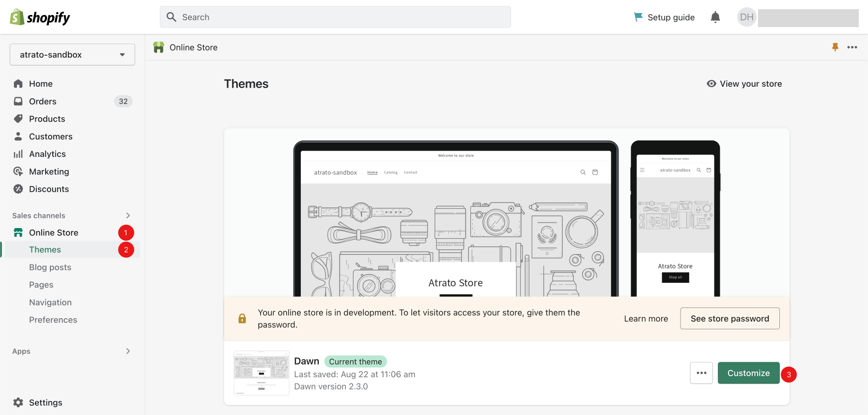Go to Home in sidebar

(x=41, y=84)
